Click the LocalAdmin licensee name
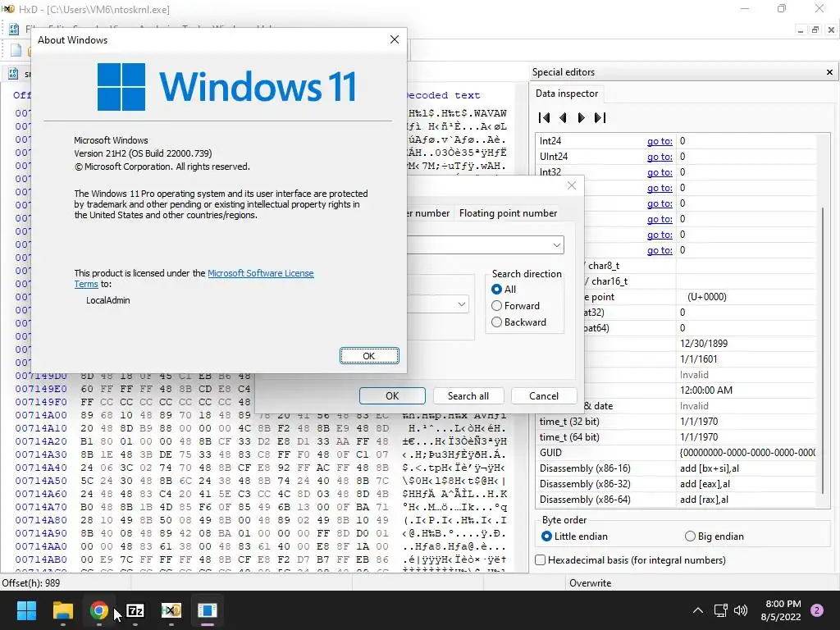The image size is (840, 630). 107,300
